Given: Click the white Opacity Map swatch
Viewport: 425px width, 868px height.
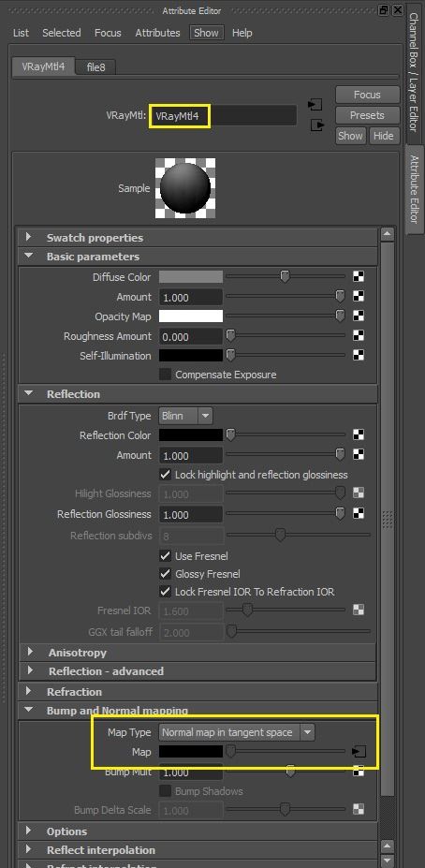Looking at the screenshot, I should pos(191,316).
